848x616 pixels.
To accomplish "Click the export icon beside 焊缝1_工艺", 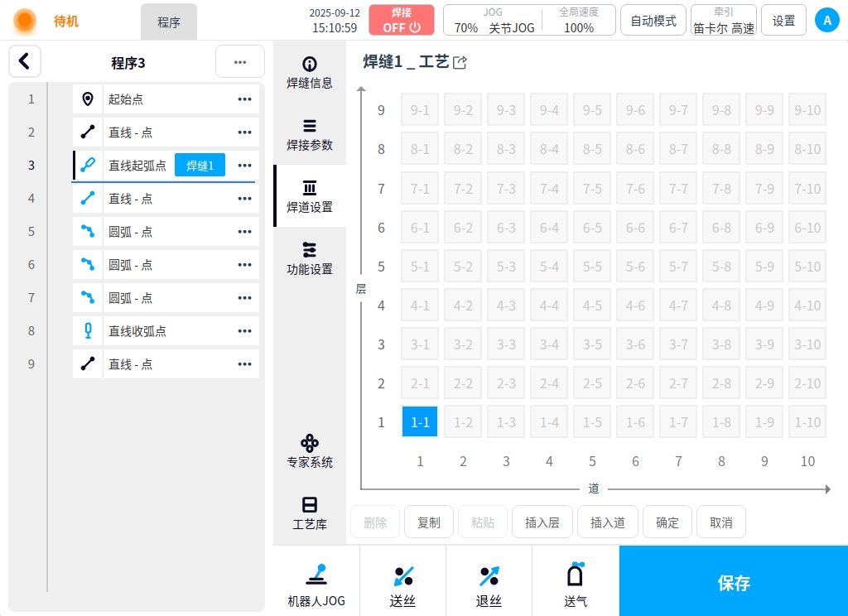I will pos(460,62).
